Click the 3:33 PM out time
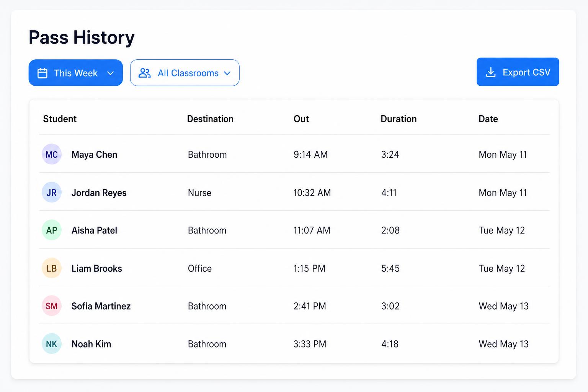588x392 pixels. (310, 344)
